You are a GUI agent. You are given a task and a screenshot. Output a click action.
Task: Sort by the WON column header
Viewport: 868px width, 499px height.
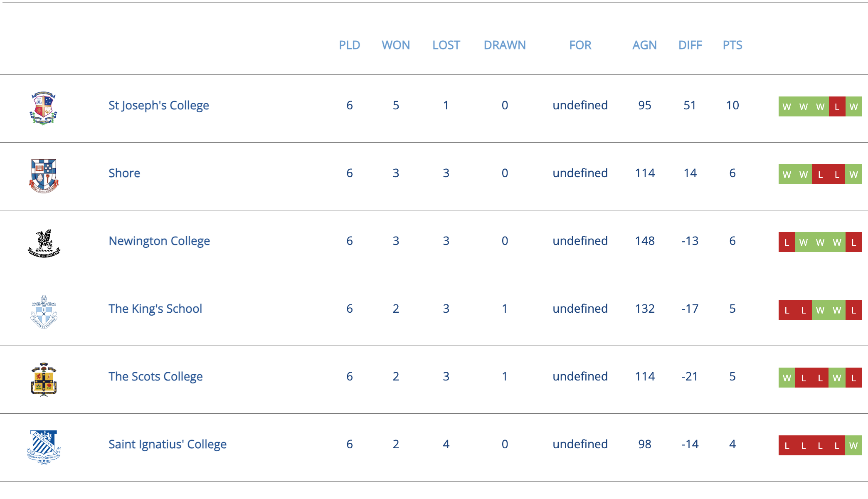(x=396, y=45)
